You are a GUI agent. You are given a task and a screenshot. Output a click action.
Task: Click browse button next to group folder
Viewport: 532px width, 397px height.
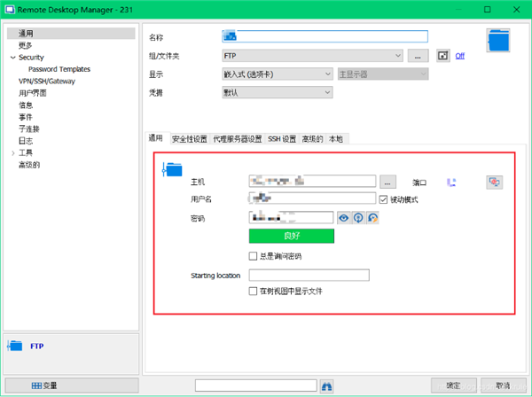pyautogui.click(x=418, y=56)
